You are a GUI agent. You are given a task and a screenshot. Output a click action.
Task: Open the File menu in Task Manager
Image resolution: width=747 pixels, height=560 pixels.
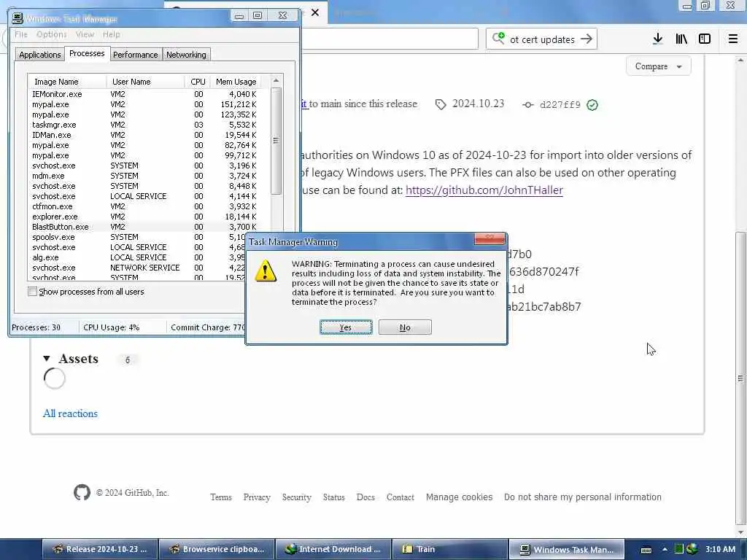click(21, 34)
